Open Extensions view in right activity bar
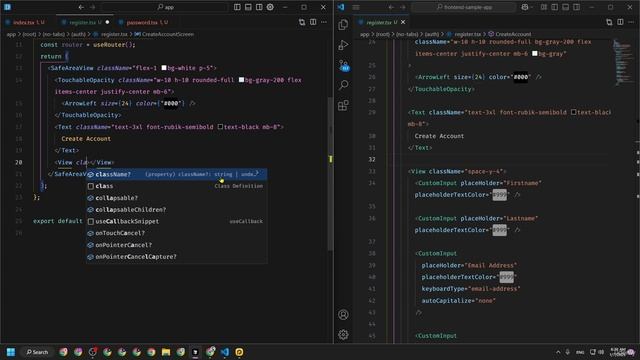Screen dimensions: 640x360 click(343, 105)
